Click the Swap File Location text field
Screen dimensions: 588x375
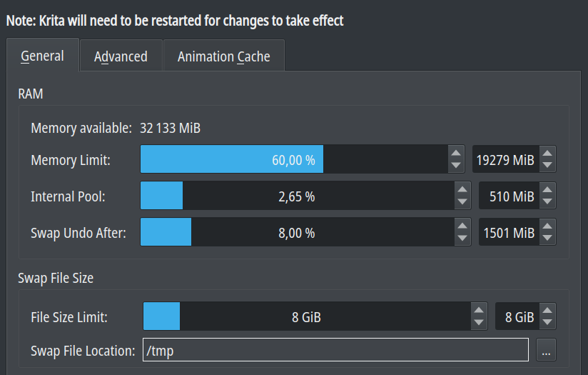[335, 350]
